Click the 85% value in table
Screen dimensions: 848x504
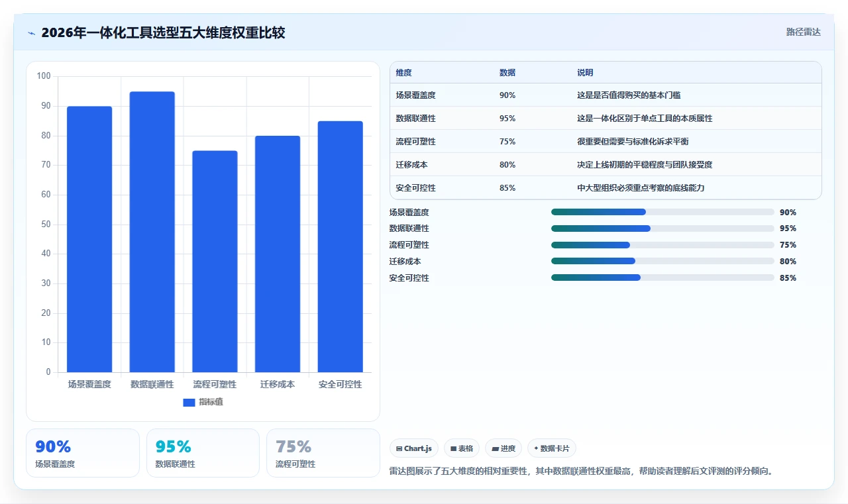tap(507, 188)
